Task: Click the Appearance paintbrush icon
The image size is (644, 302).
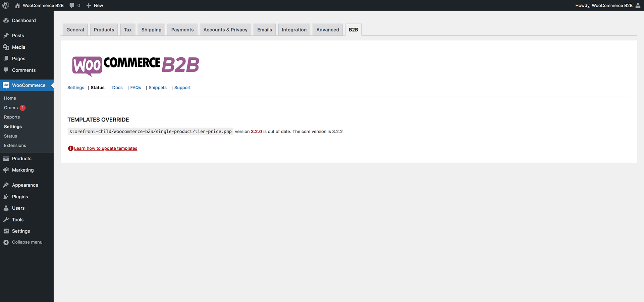Action: (6, 185)
